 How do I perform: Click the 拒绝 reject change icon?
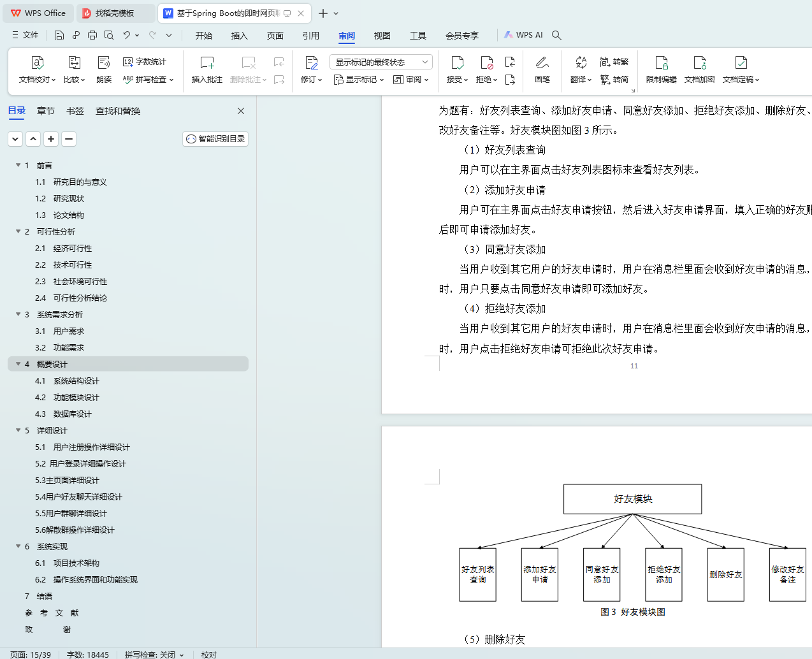point(487,62)
